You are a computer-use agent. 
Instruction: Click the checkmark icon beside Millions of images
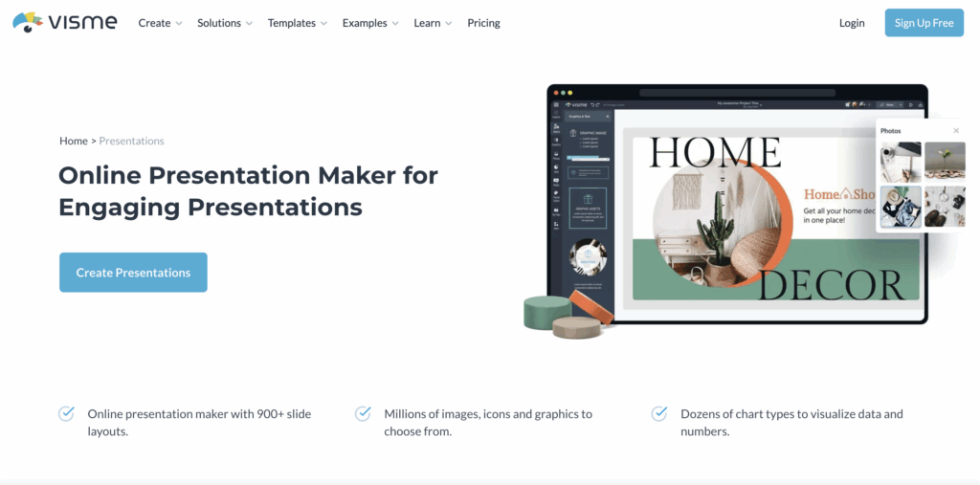(x=363, y=414)
